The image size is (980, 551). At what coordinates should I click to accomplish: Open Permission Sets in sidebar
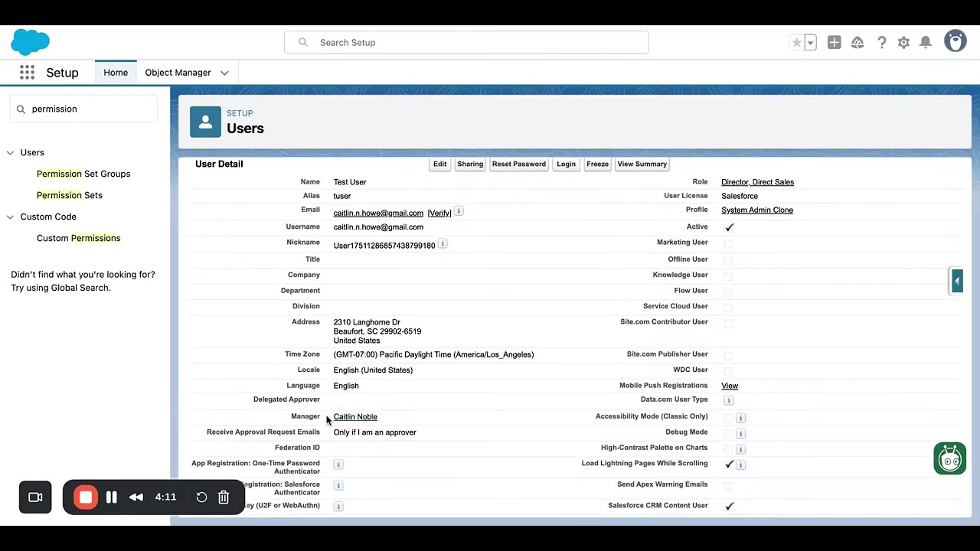pos(70,195)
